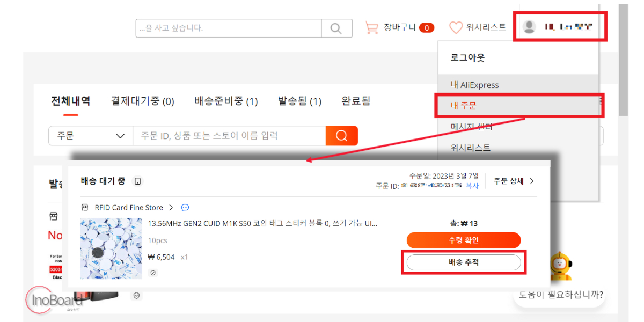Click the mobile device icon beside 배송 대기 중
This screenshot has height=322, width=644.
coord(138,181)
